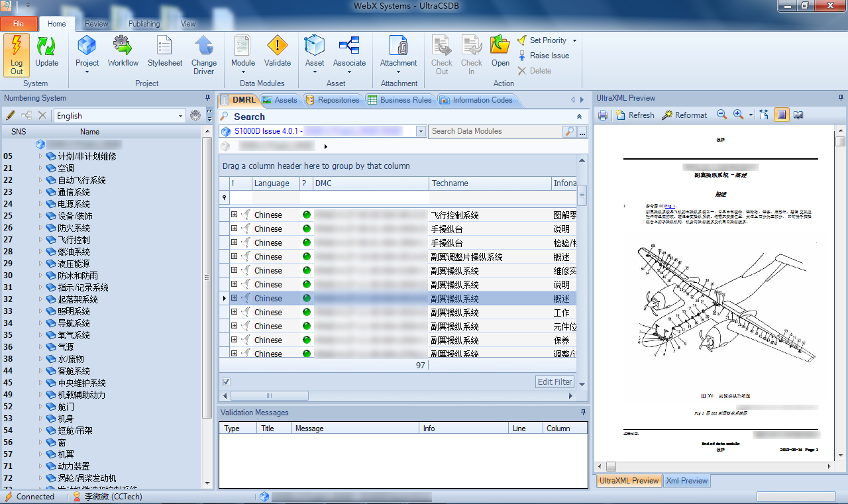Click the zoom in magnifier in preview
Screen dimensions: 848x504
click(x=739, y=115)
